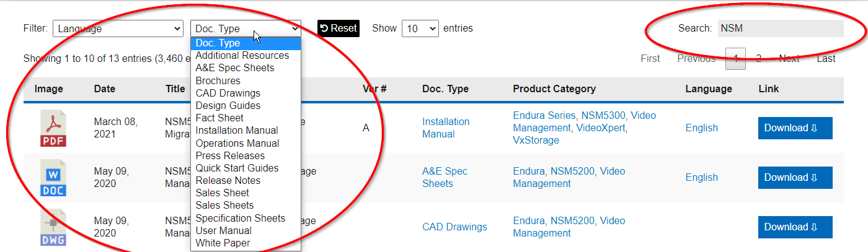This screenshot has width=868, height=252.
Task: Download the March 08, 2021 installation manual
Action: coord(795,128)
